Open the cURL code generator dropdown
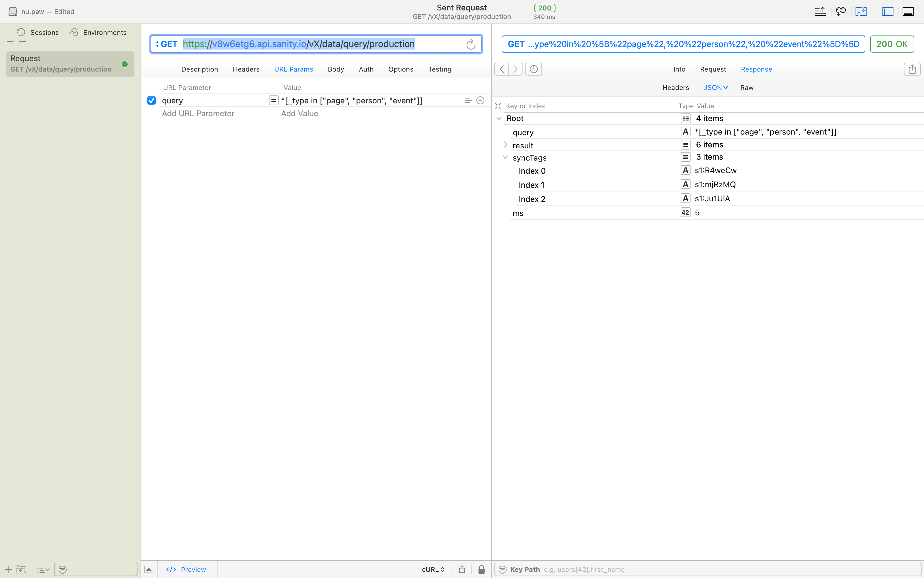Viewport: 924px width, 578px height. [x=433, y=569]
